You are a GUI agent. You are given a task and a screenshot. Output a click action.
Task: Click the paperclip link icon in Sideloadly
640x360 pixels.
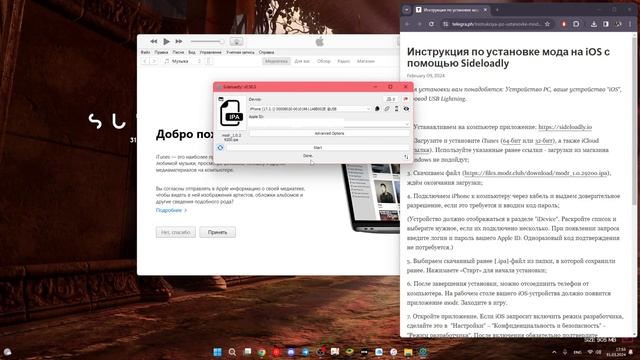pos(387,109)
